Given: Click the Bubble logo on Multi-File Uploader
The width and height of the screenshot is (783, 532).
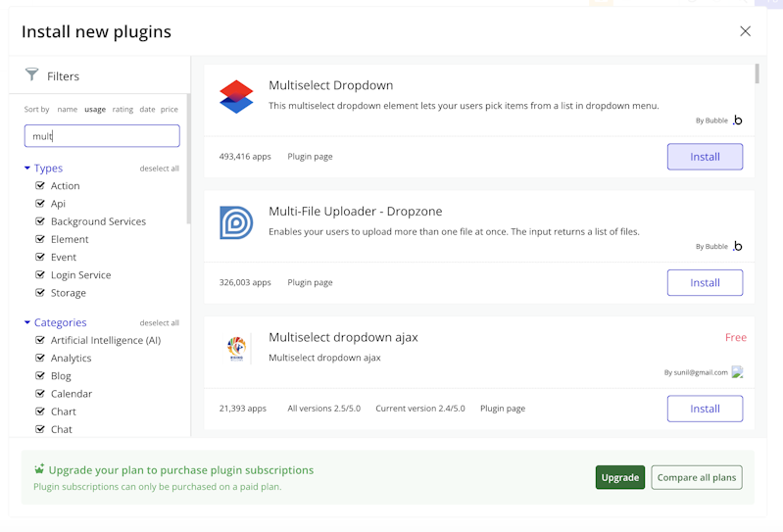Looking at the screenshot, I should point(738,246).
